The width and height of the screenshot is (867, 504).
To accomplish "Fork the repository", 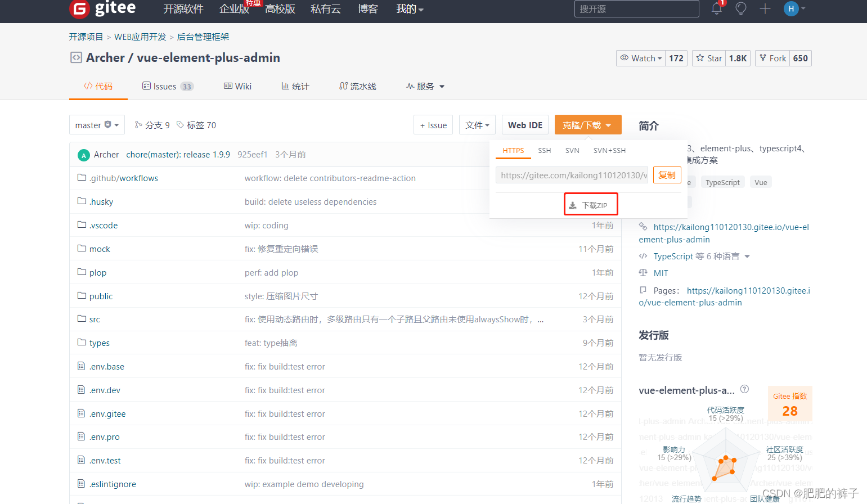I will point(772,58).
